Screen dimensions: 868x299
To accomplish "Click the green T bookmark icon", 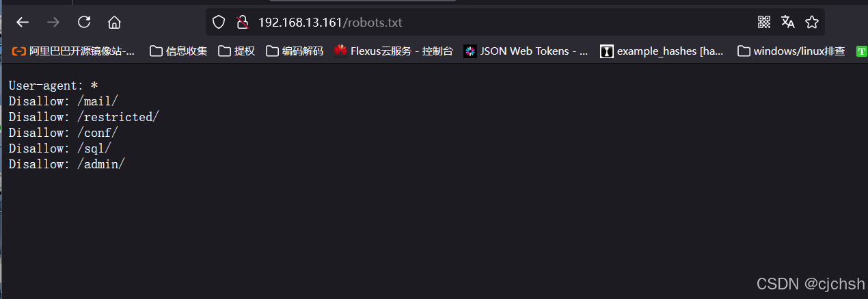I will click(x=862, y=51).
